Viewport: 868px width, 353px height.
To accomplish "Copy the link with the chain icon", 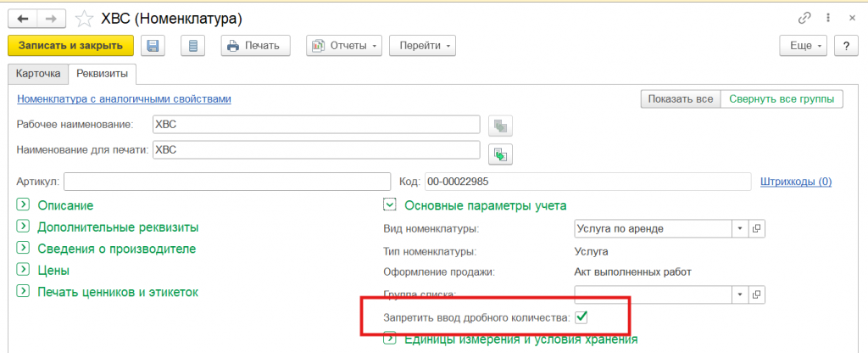I will (804, 19).
